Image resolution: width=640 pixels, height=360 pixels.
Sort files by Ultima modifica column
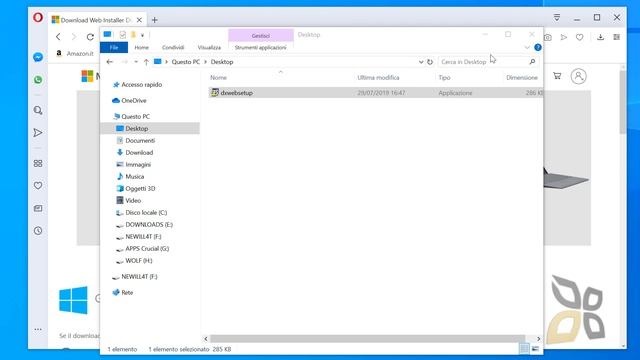(378, 78)
